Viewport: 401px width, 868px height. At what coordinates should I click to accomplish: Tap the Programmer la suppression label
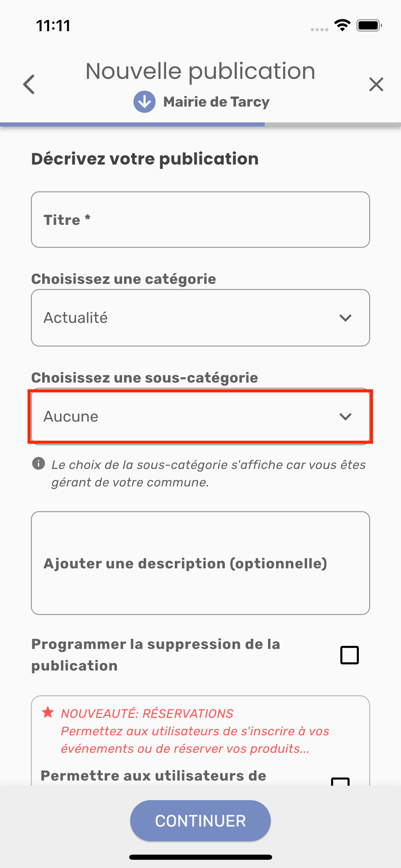[156, 655]
